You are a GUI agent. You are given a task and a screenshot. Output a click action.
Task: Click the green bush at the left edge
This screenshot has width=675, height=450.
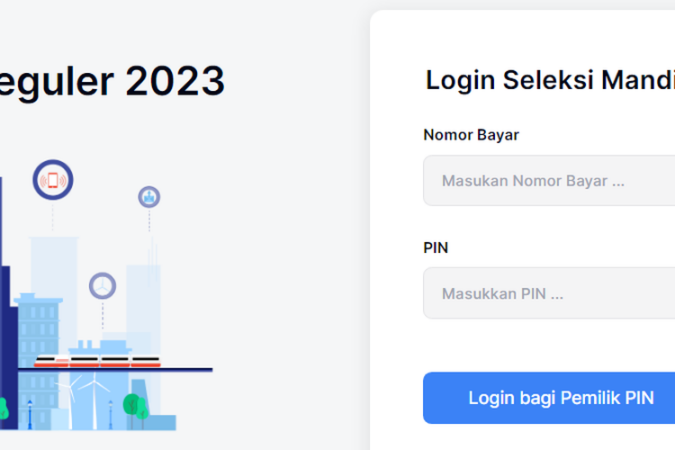pyautogui.click(x=3, y=409)
